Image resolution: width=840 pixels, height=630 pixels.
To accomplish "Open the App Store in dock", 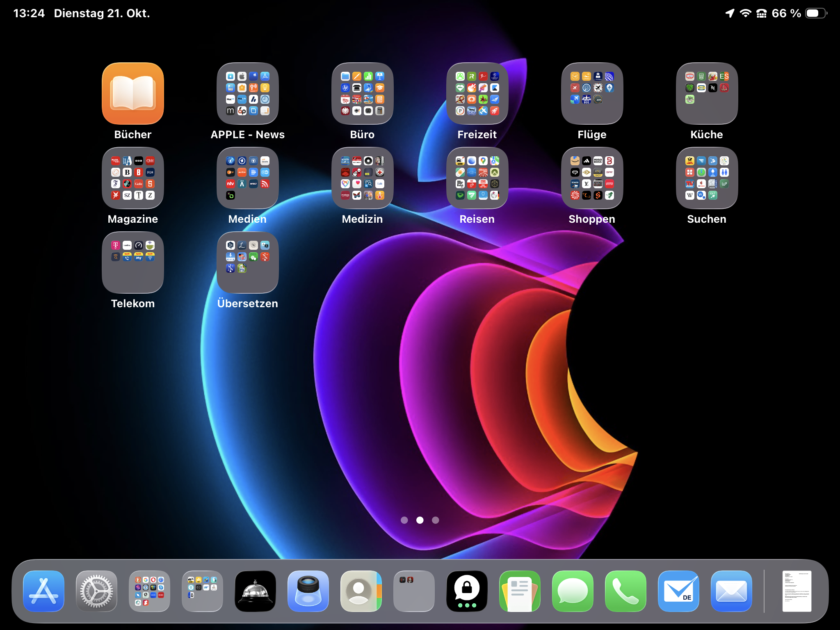I will coord(43,591).
